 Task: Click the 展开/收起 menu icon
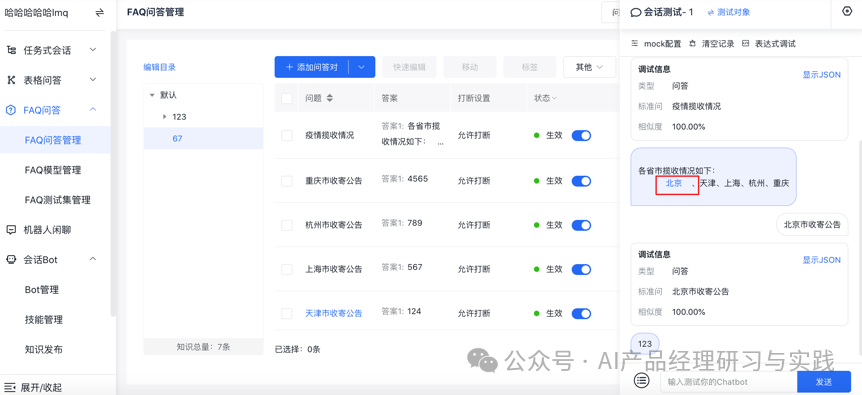pos(10,387)
